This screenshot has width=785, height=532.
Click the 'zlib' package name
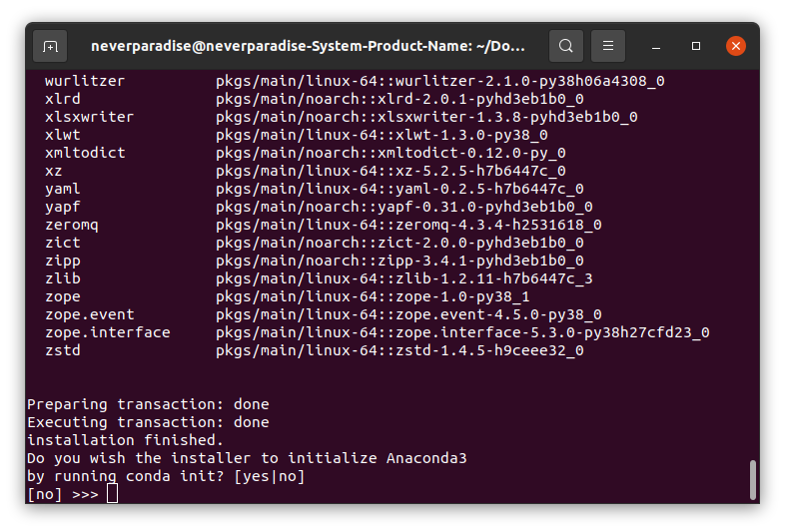point(63,279)
